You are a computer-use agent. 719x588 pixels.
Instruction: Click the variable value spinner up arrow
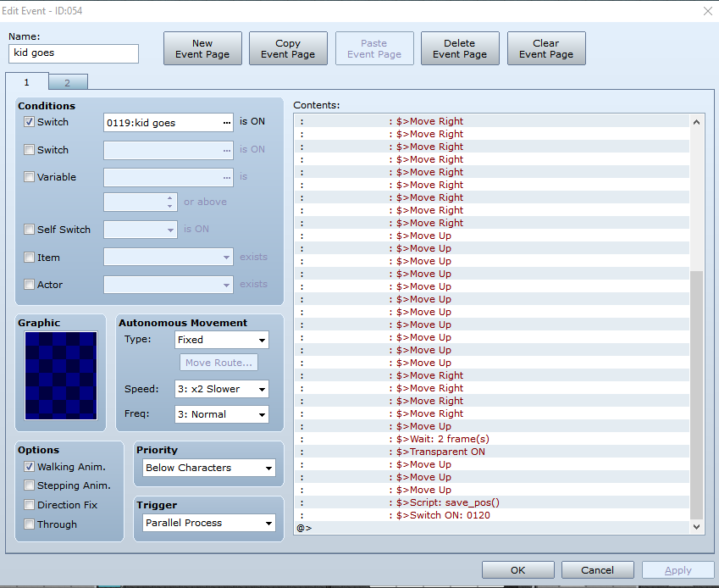168,198
